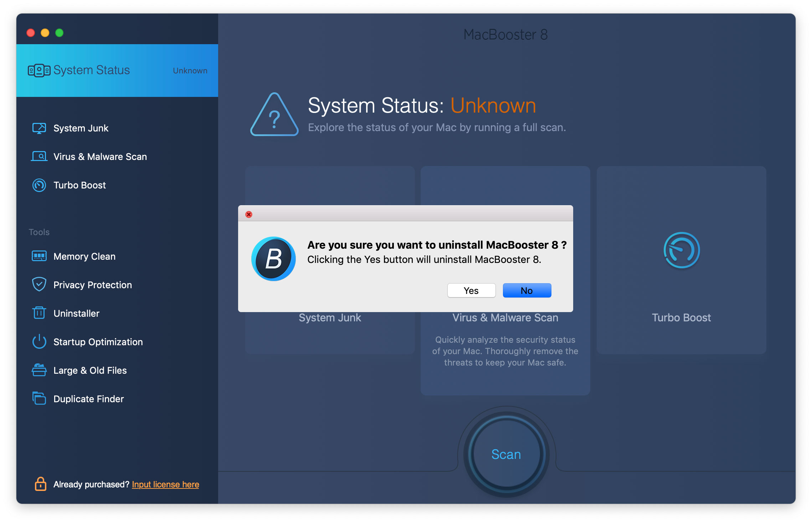
Task: Click the 'Quickly analyze the security status' description
Action: (x=505, y=351)
